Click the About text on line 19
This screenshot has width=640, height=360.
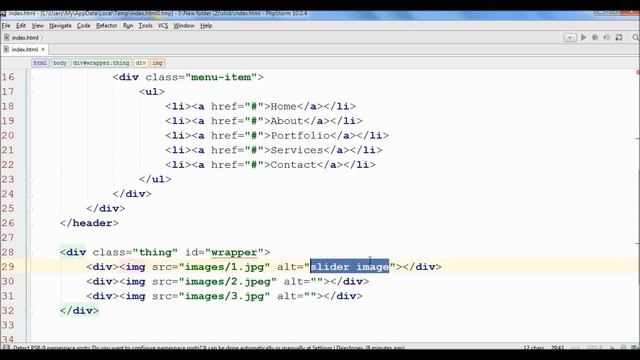click(x=287, y=121)
